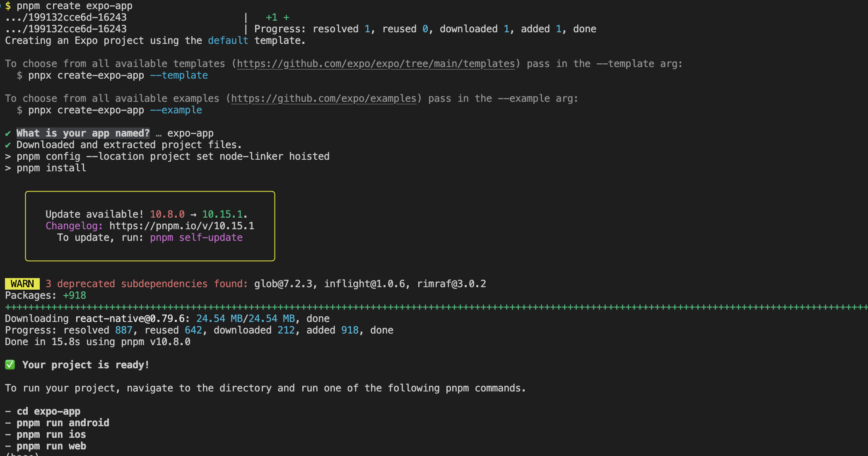
Task: Click the '>' marker before 'pnpm config' line
Action: tap(8, 157)
